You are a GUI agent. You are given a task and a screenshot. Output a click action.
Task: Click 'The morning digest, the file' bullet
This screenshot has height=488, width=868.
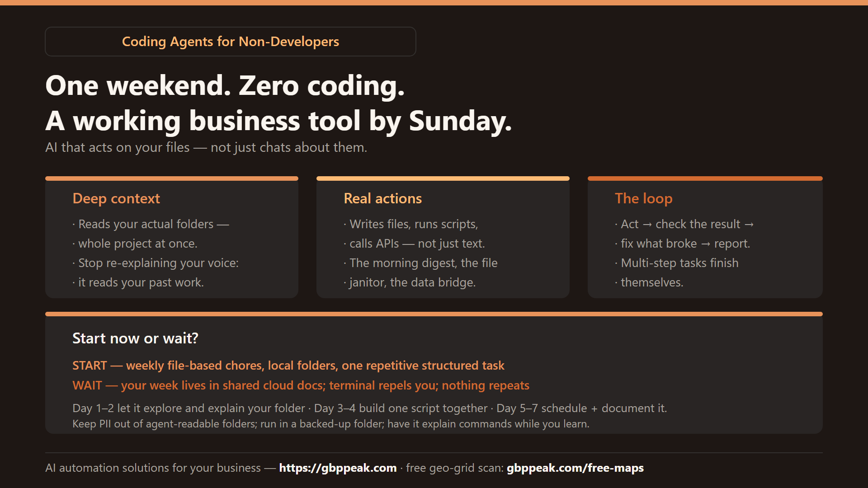point(420,263)
